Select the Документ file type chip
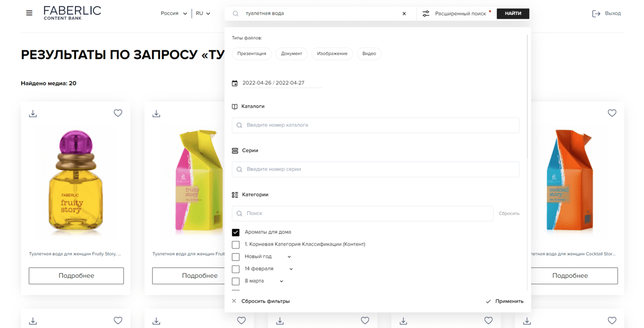 [x=292, y=53]
